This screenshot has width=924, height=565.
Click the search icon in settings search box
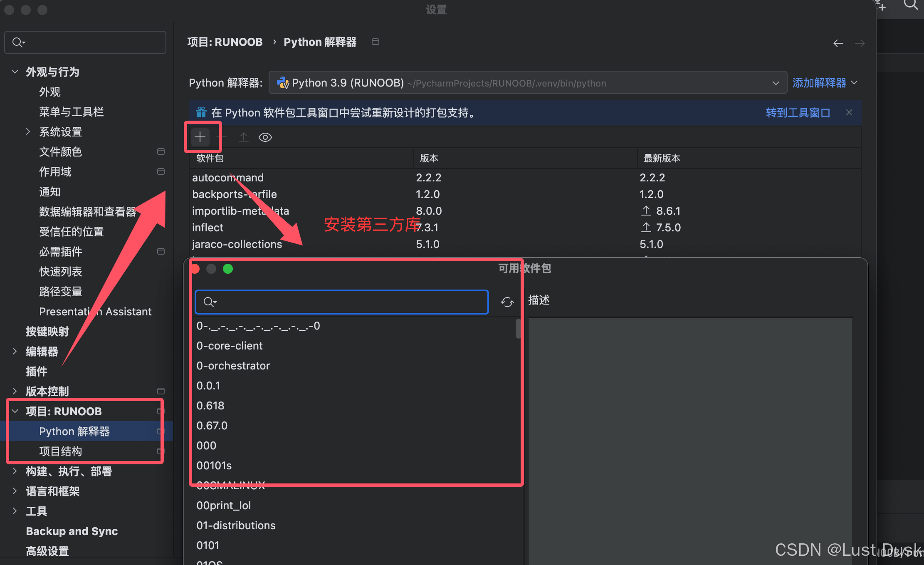(x=18, y=42)
